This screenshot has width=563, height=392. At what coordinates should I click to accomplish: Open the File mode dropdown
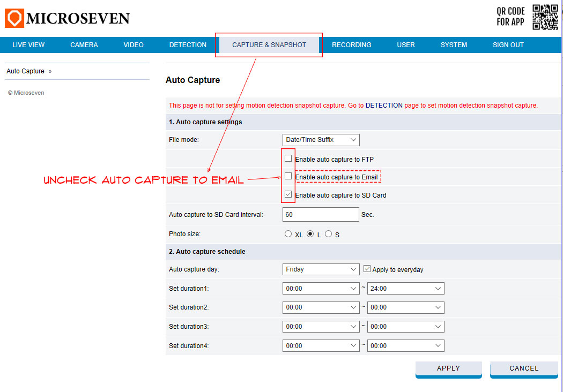321,140
